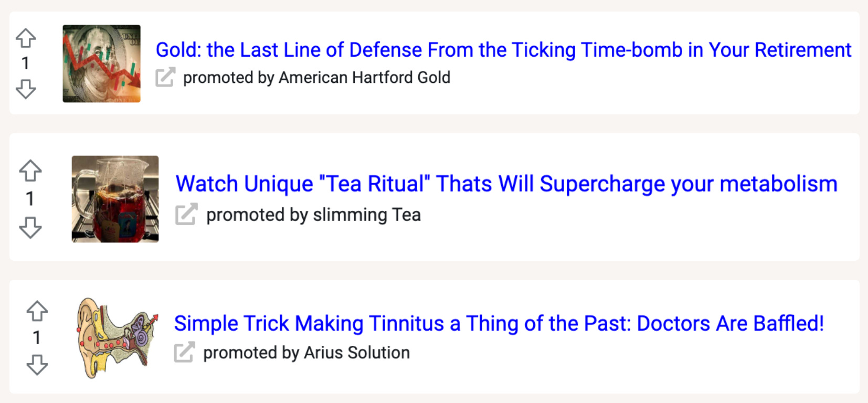
Task: Select the promoted by Arius Solution label
Action: pos(306,353)
